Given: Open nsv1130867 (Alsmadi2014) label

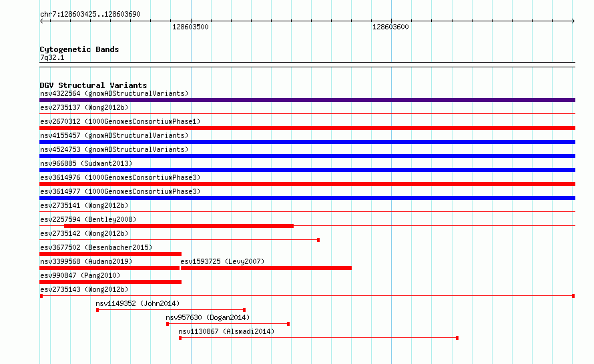Looking at the screenshot, I should 226,331.
